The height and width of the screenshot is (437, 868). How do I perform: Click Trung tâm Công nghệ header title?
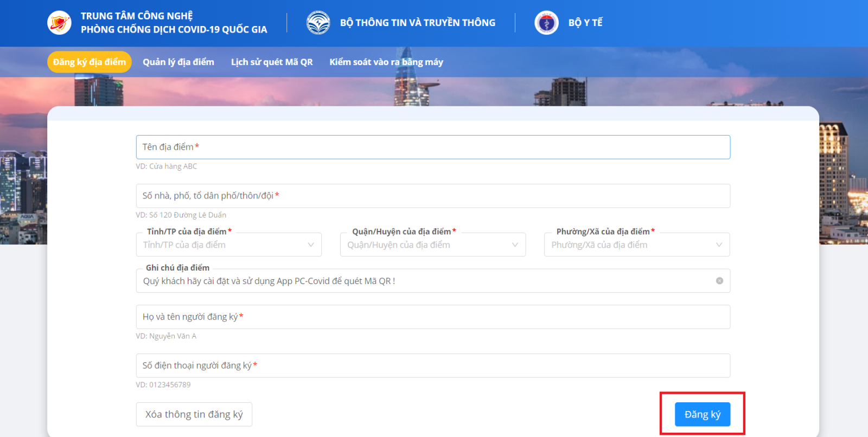click(x=174, y=23)
